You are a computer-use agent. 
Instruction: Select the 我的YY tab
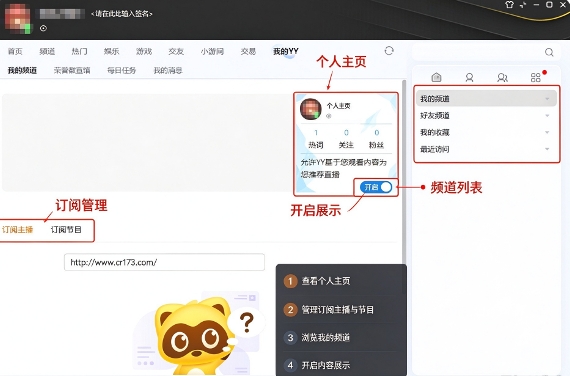[286, 51]
